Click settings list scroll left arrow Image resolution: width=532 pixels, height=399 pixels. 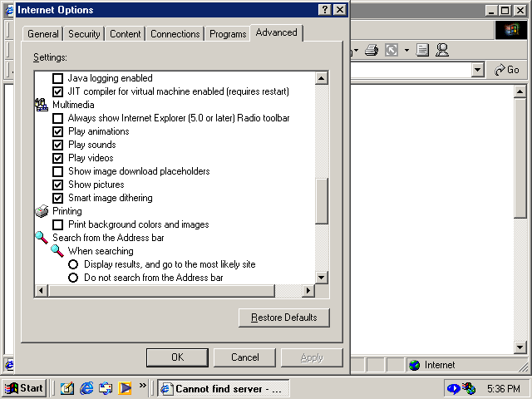[x=42, y=291]
